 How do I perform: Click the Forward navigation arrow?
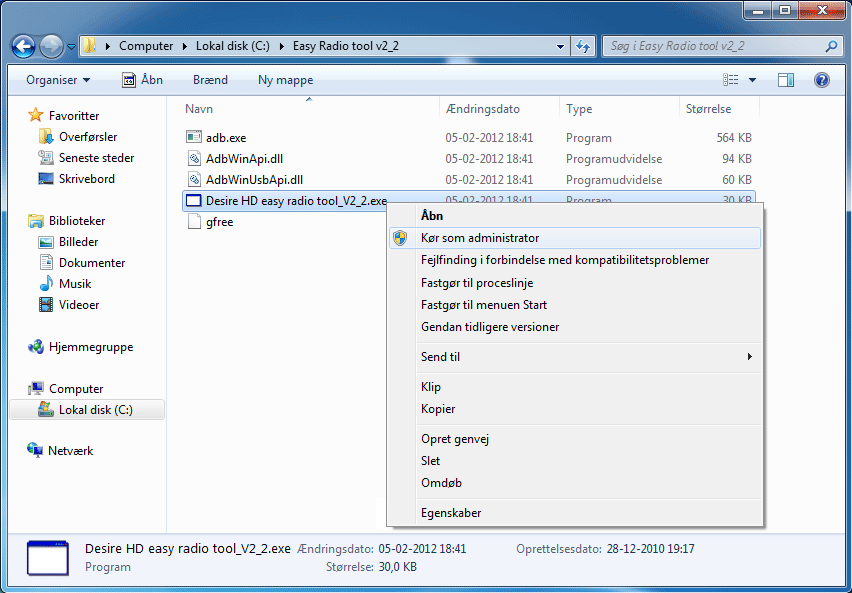(52, 47)
